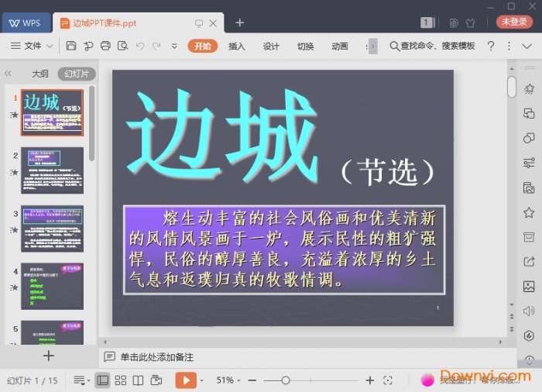Viewport: 542px width, 392px height.
Task: Click share/export icon in right sidebar
Action: (529, 262)
